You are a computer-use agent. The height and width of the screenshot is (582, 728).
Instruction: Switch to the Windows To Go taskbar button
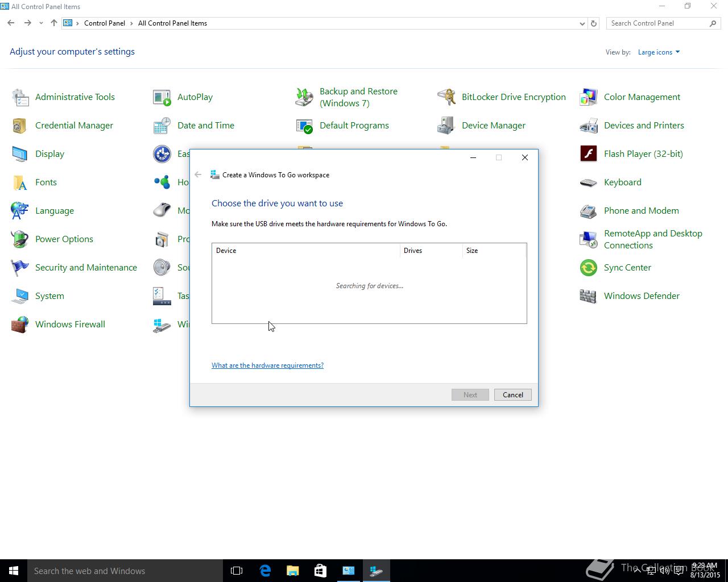coord(376,571)
